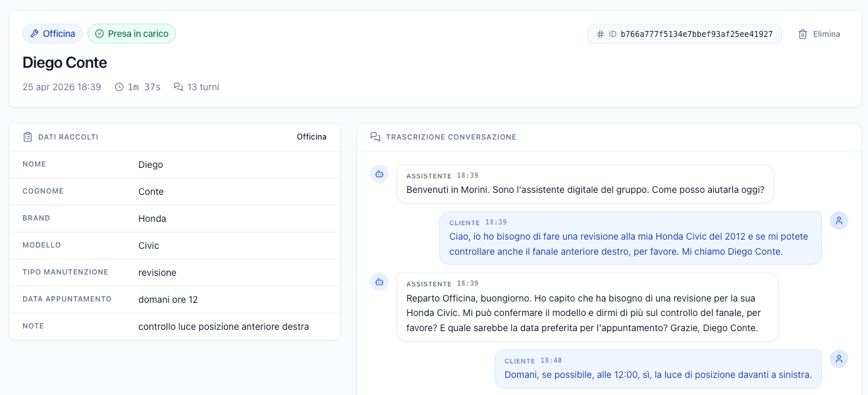Click the hash icon before the ID

[600, 34]
